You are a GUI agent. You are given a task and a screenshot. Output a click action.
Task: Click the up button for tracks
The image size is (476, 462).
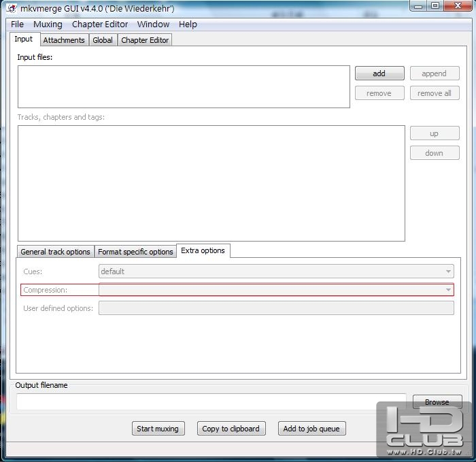tap(435, 133)
